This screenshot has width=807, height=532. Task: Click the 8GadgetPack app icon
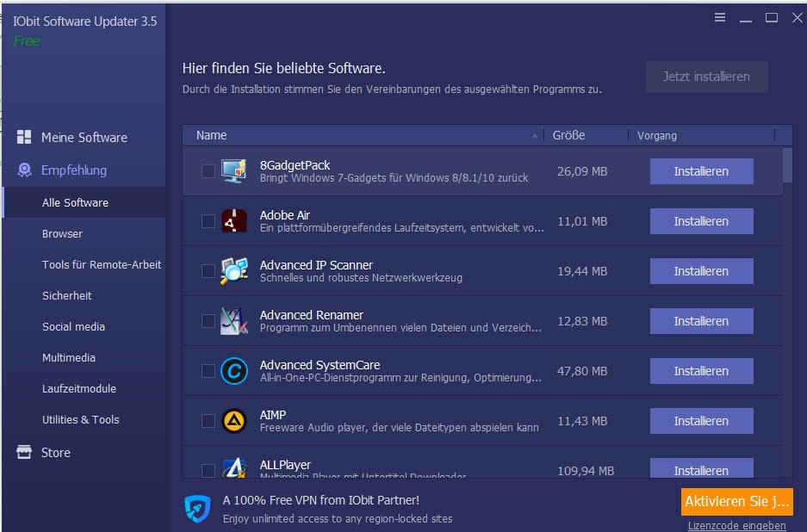(234, 170)
